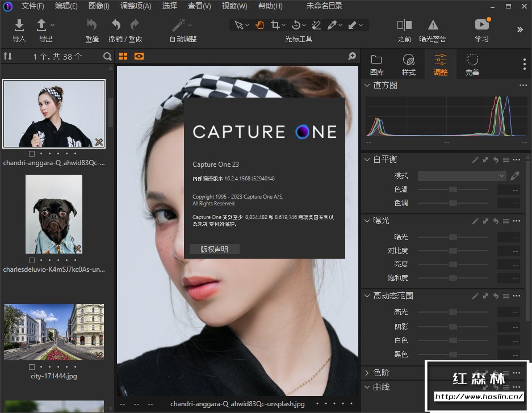Click the Import (导入) icon

19,26
